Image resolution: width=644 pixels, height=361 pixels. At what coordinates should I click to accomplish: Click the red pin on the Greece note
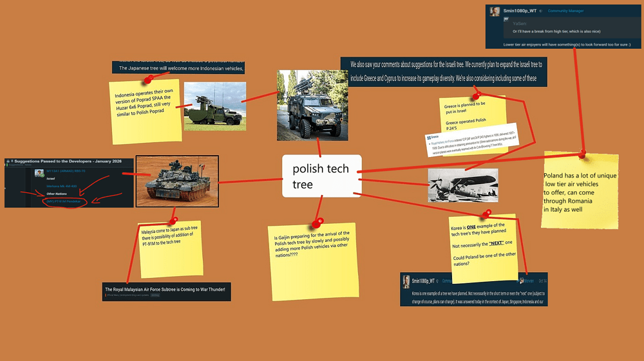(x=475, y=96)
